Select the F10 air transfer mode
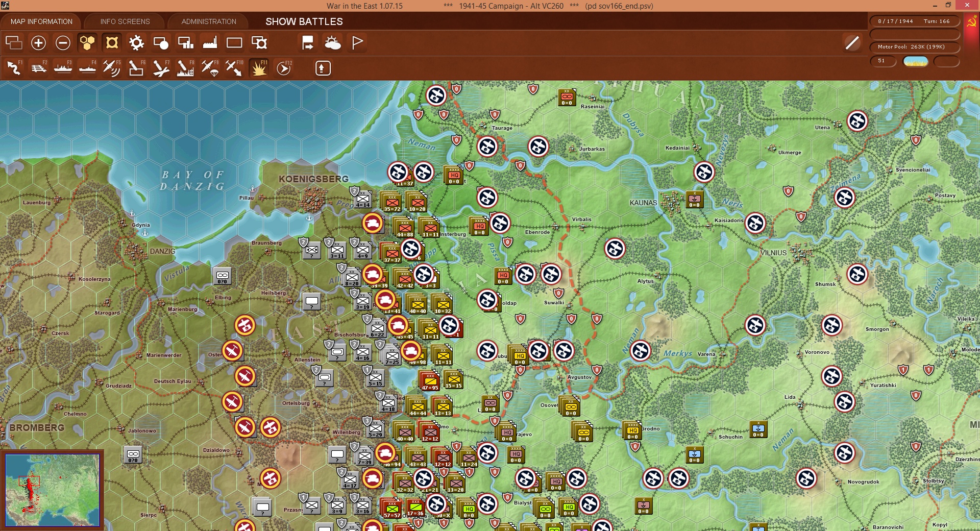980x531 pixels. point(234,68)
